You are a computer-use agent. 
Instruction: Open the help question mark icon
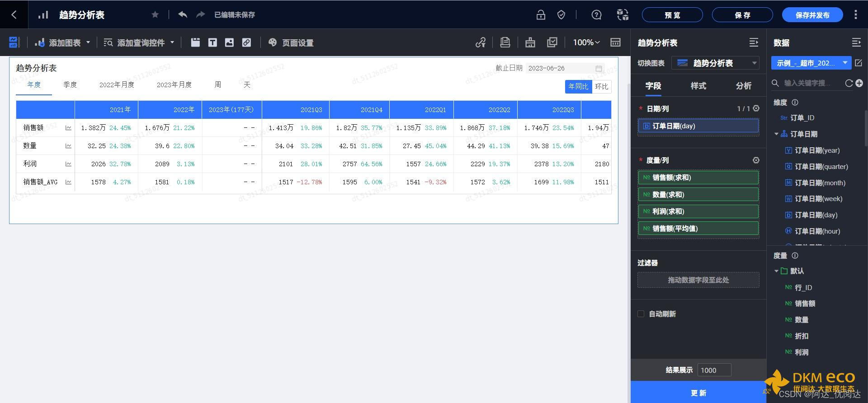[x=596, y=15]
